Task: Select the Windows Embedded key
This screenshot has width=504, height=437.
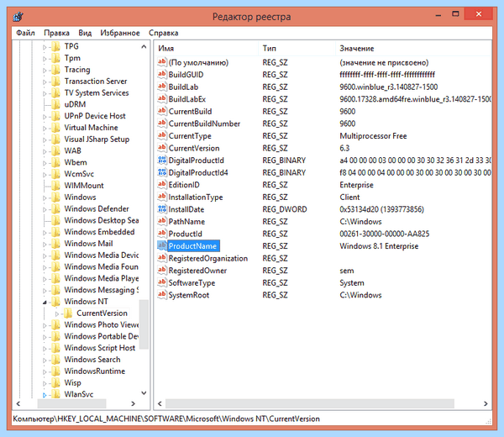Action: [99, 232]
